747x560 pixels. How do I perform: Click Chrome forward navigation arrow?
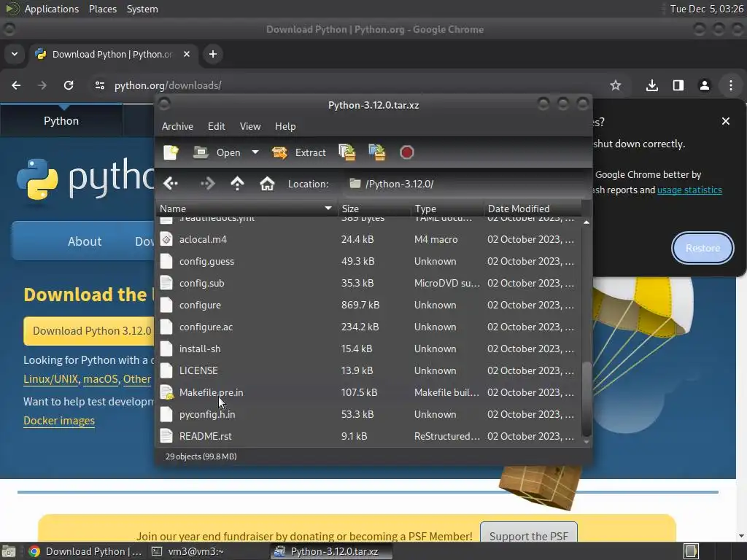coord(42,85)
